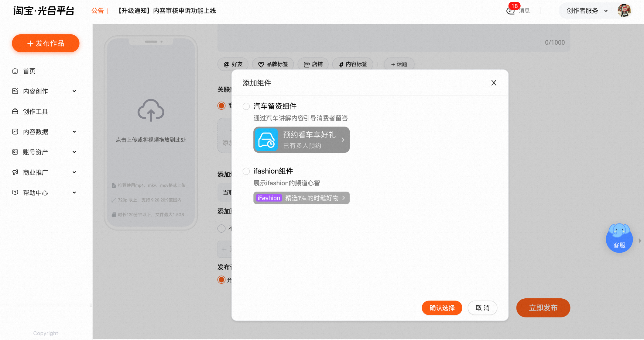Screen dimensions: 644x340
Task: Select the unselected radio under 添加
Action: (x=221, y=228)
